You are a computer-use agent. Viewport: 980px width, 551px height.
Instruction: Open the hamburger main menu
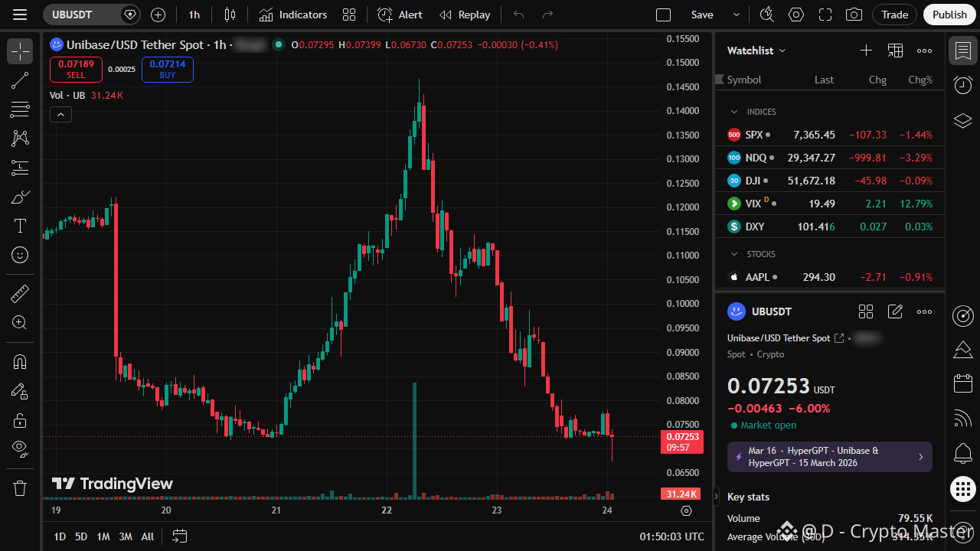coord(20,15)
